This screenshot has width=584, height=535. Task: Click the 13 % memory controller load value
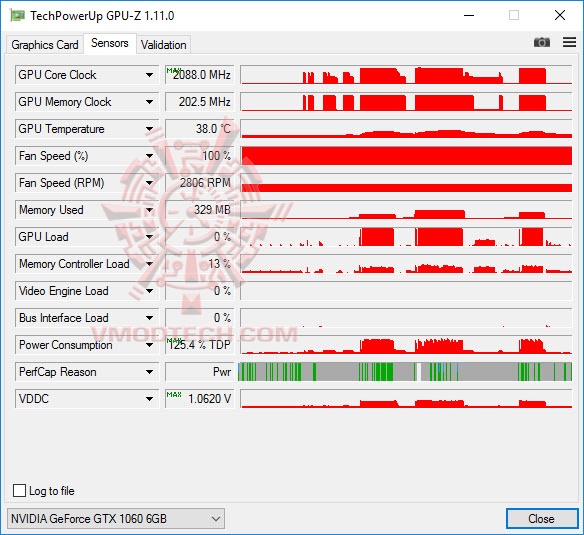pyautogui.click(x=200, y=264)
